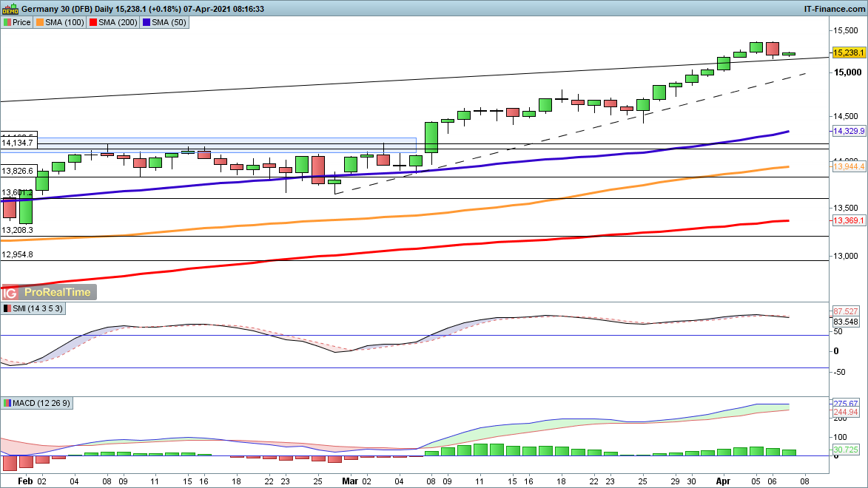Click the red 13,369.1 SMA value tag
The height and width of the screenshot is (488, 868).
click(849, 221)
